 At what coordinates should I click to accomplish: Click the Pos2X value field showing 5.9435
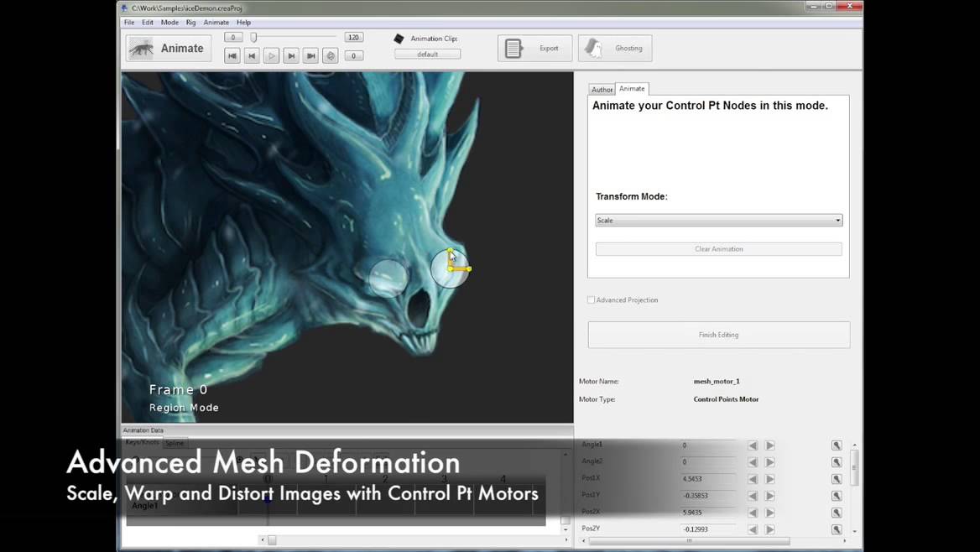[708, 513]
